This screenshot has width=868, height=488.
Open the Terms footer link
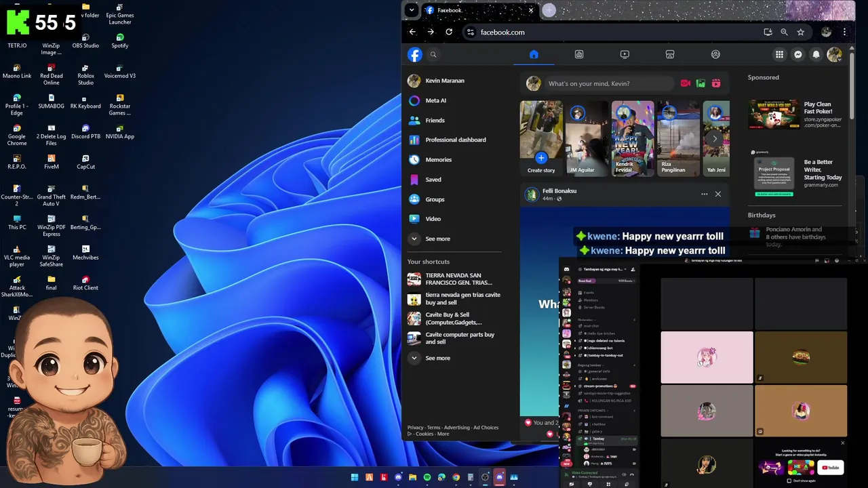click(433, 428)
